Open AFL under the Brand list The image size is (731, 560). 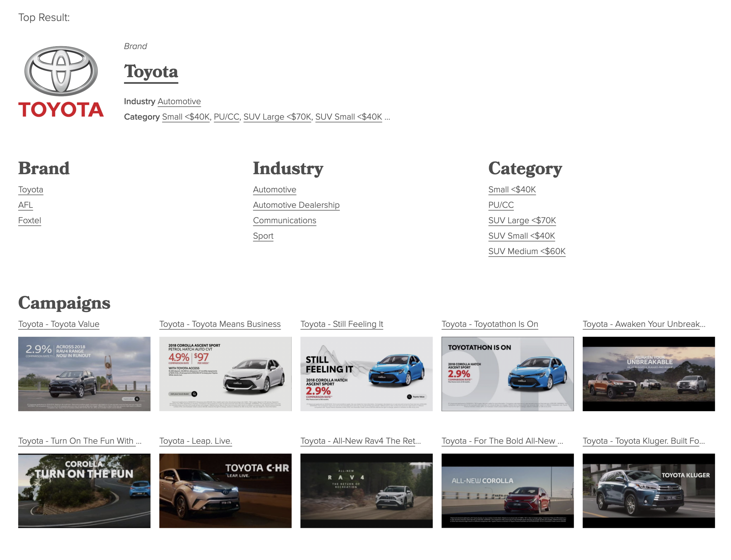26,205
